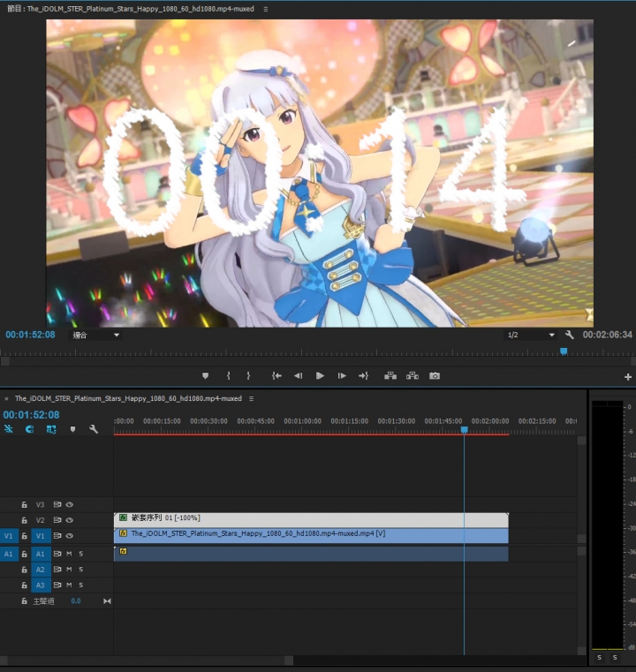636x672 pixels.
Task: Select the timeline sequence tab title
Action: pos(128,398)
